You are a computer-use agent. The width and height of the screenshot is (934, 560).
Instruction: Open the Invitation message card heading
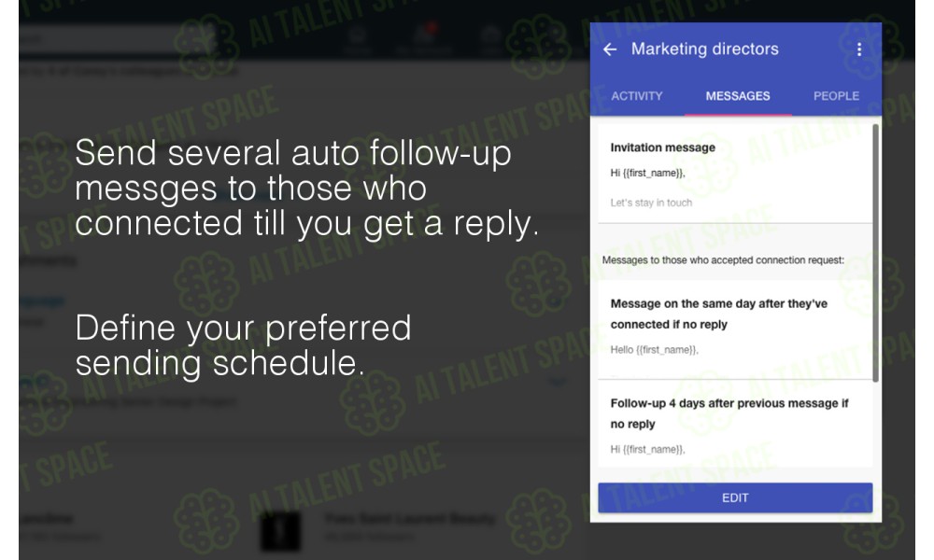662,147
